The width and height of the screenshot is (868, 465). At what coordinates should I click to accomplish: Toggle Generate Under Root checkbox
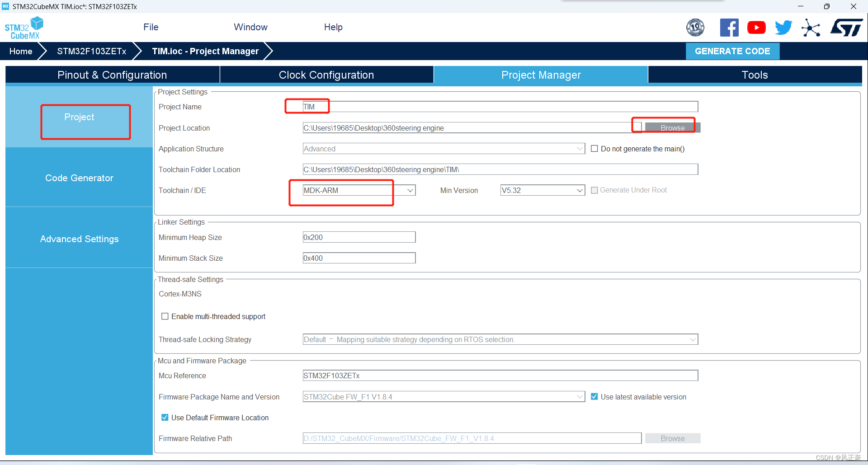click(594, 190)
